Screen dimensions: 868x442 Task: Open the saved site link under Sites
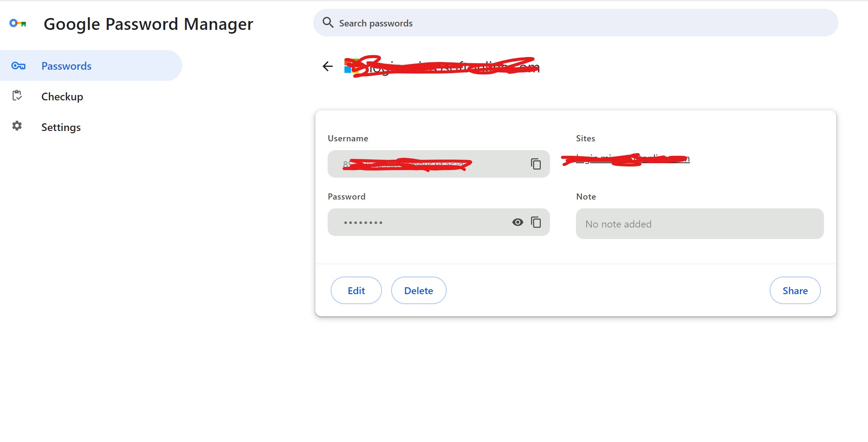click(633, 159)
